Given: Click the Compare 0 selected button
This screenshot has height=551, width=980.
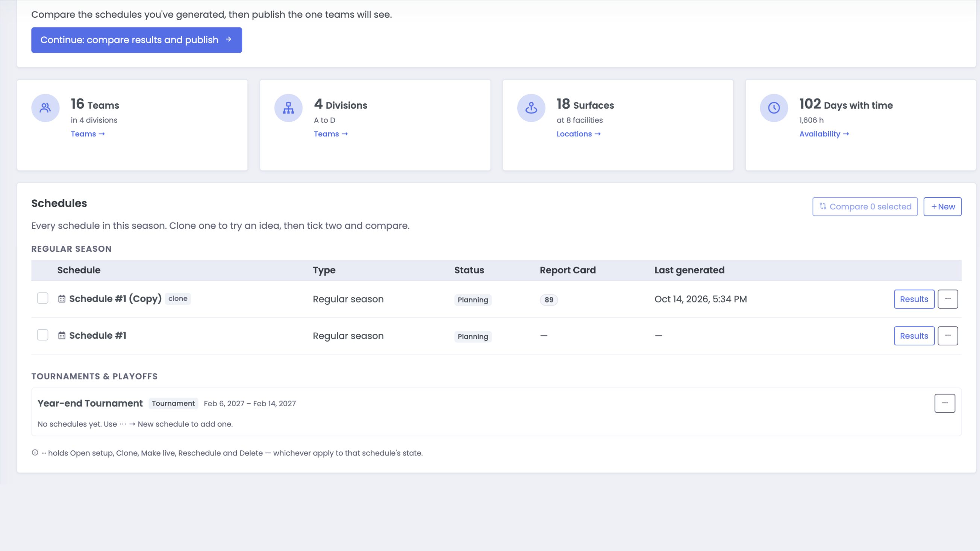Looking at the screenshot, I should click(865, 206).
